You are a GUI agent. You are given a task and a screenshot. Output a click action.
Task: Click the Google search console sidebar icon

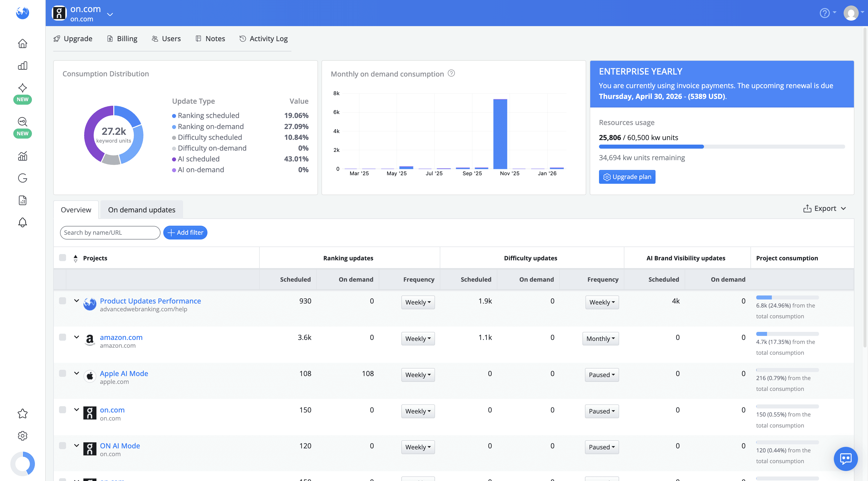(x=22, y=178)
